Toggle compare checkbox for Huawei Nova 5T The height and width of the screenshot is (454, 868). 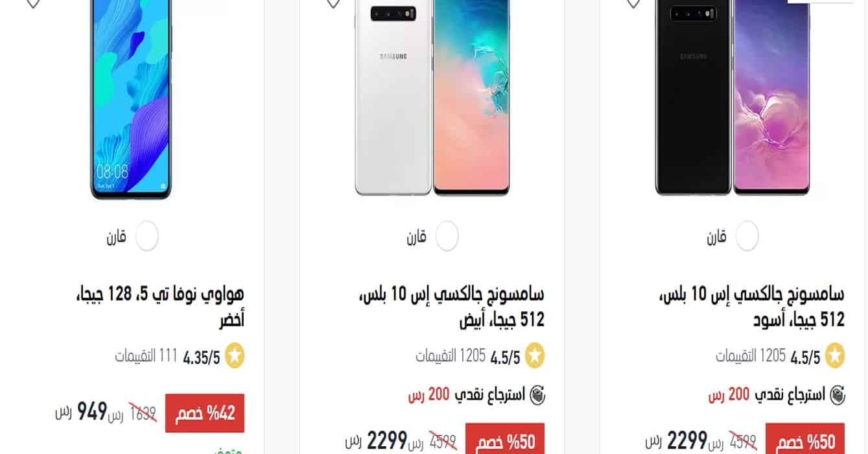point(147,236)
